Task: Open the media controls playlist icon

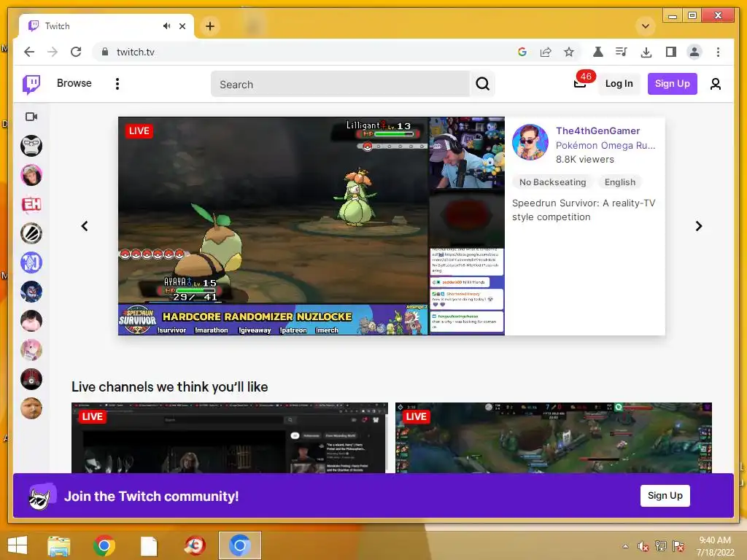Action: [x=622, y=52]
